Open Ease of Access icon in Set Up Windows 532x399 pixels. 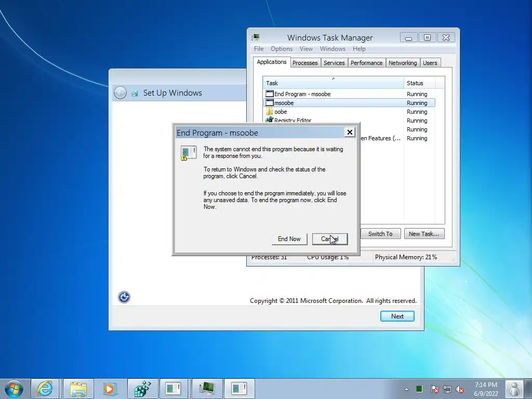124,297
